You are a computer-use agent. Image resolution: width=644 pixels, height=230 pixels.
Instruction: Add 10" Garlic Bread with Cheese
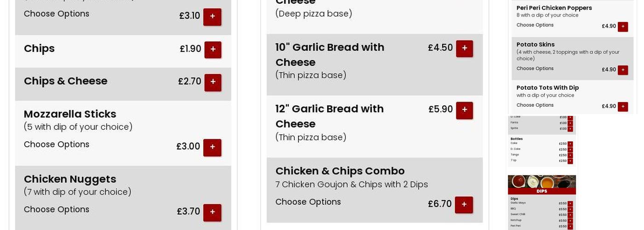click(x=464, y=48)
